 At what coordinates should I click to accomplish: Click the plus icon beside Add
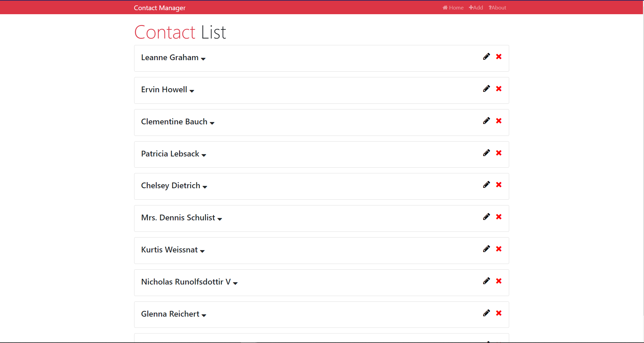coord(470,7)
